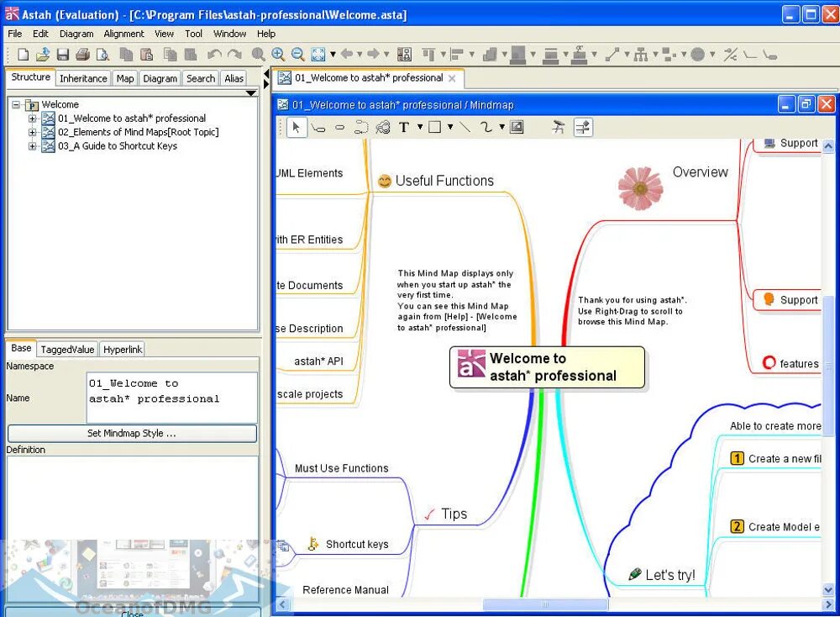Open the Diagram menu
This screenshot has width=840, height=617.
(x=76, y=34)
